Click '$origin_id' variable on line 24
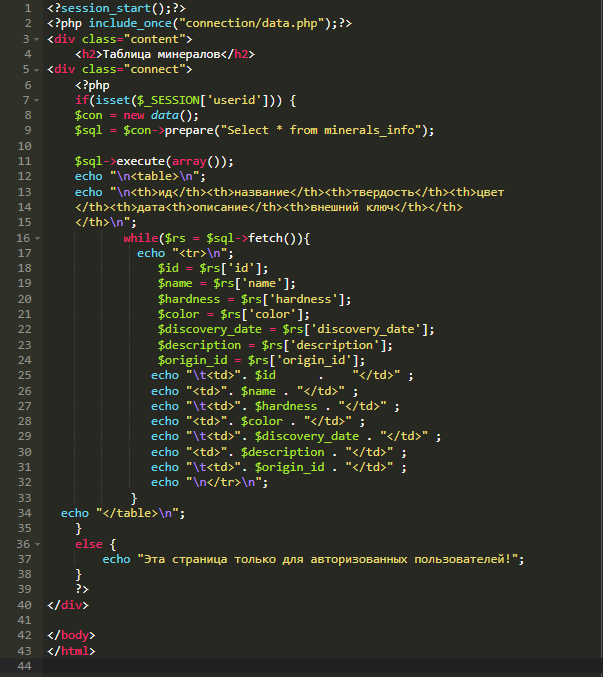The width and height of the screenshot is (603, 677). 193,361
